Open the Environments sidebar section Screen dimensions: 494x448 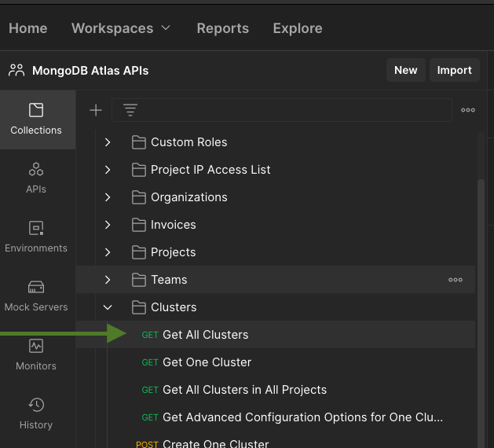click(36, 237)
